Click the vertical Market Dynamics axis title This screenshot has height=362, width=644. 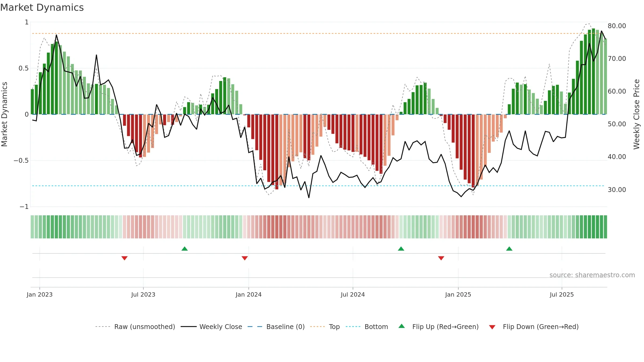[5, 114]
